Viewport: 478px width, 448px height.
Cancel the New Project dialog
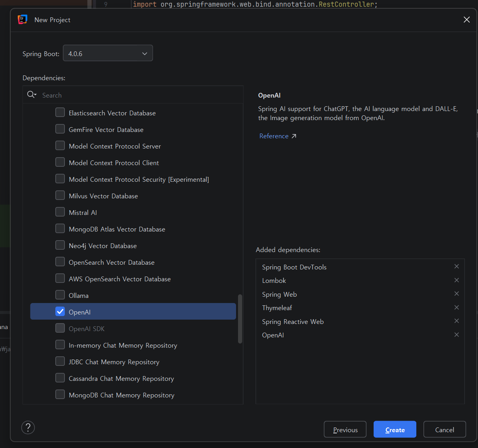pos(445,429)
